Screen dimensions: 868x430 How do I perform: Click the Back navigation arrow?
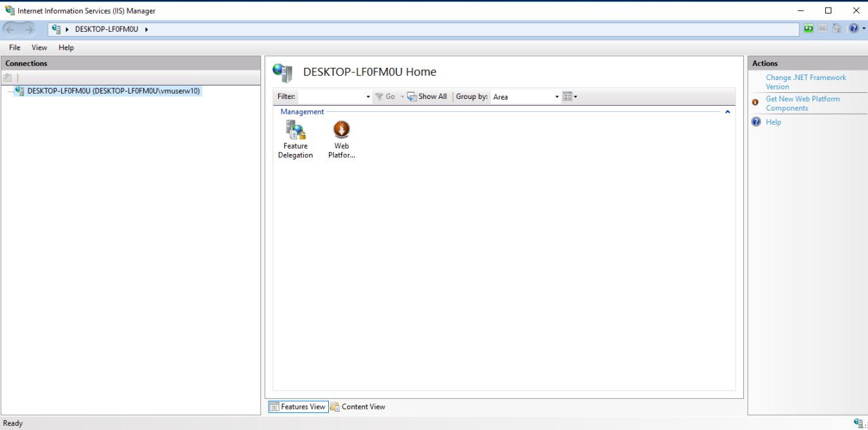(10, 29)
